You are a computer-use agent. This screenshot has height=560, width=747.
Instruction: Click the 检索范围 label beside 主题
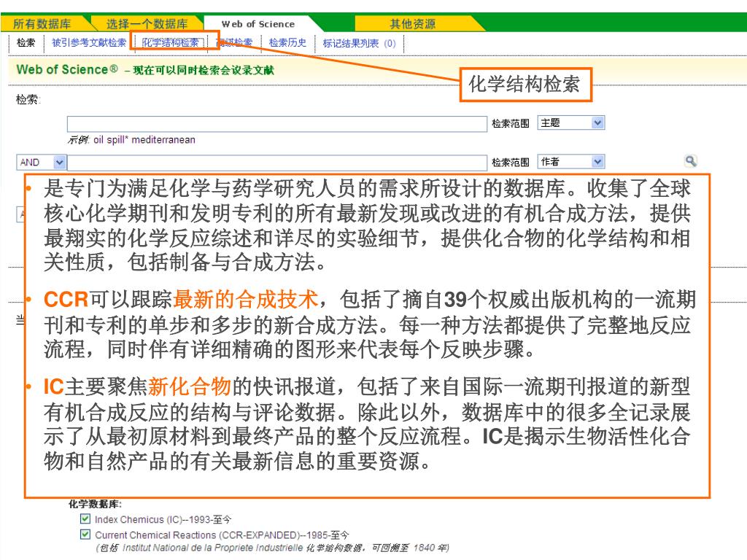click(x=510, y=124)
